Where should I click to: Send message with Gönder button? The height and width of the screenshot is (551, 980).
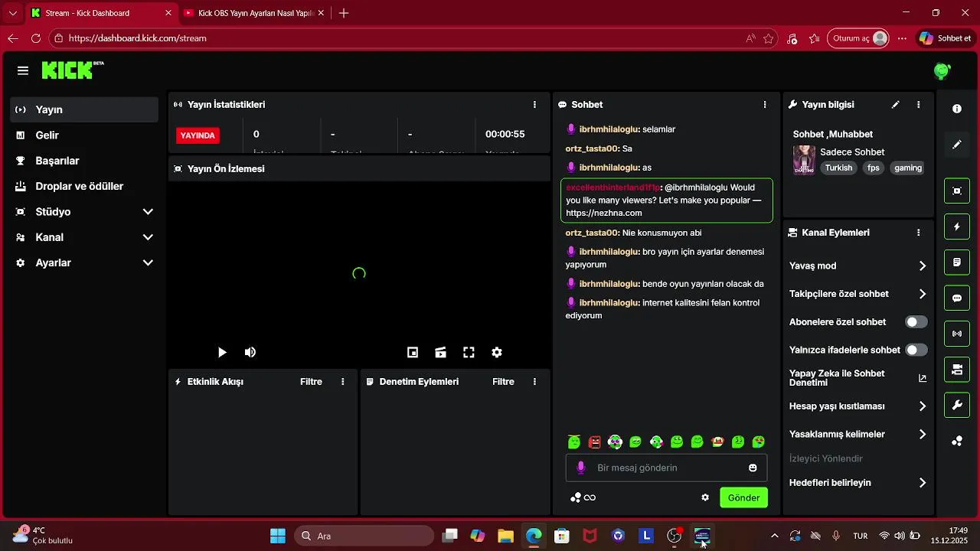pyautogui.click(x=743, y=497)
